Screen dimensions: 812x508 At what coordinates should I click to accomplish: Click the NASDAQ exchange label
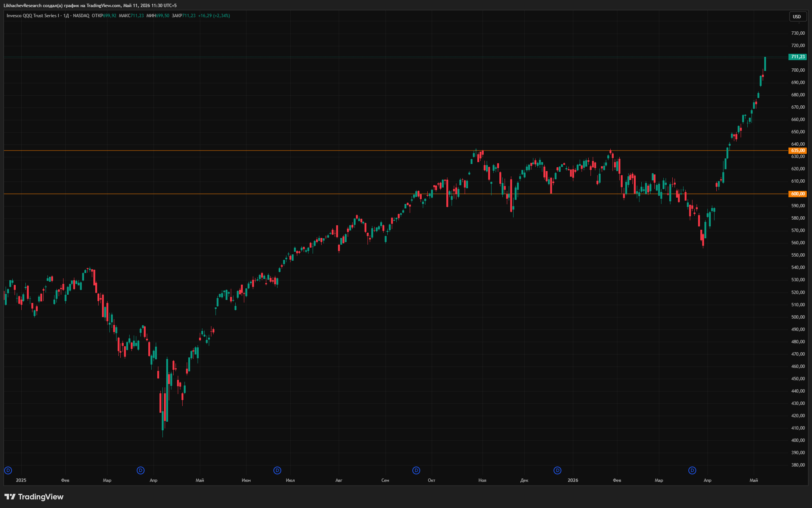[x=81, y=16]
